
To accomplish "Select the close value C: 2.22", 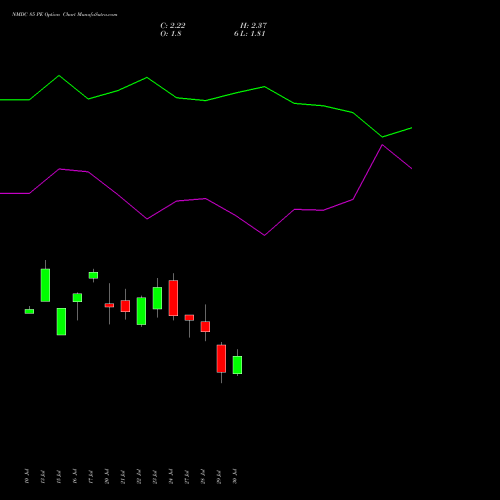I will click(x=173, y=26).
